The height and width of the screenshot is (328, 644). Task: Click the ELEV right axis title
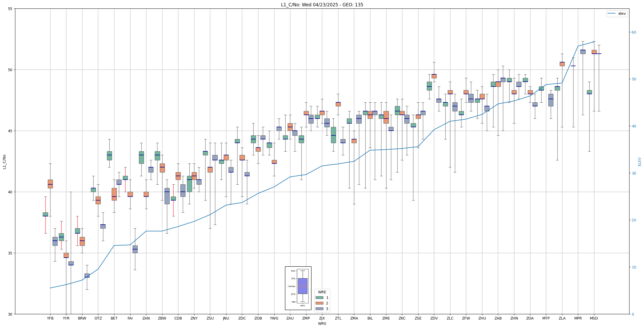pyautogui.click(x=640, y=161)
